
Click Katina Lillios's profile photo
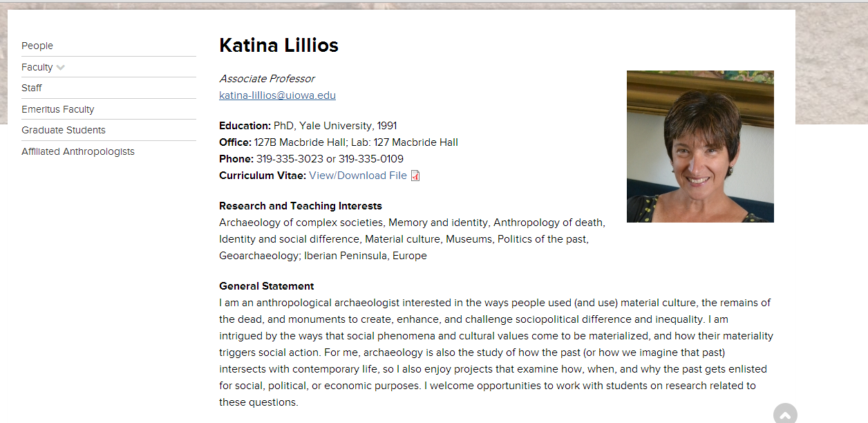[x=700, y=147]
